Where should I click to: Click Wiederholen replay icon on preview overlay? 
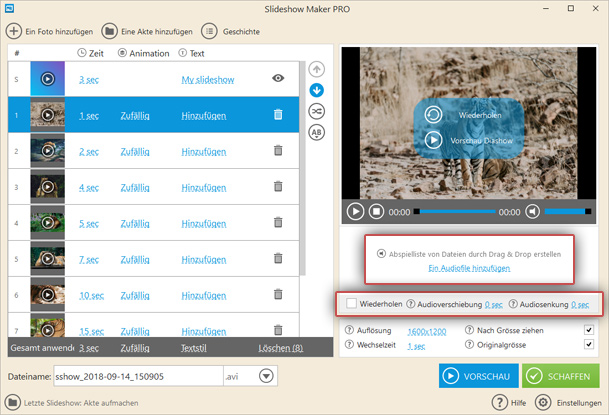point(433,115)
